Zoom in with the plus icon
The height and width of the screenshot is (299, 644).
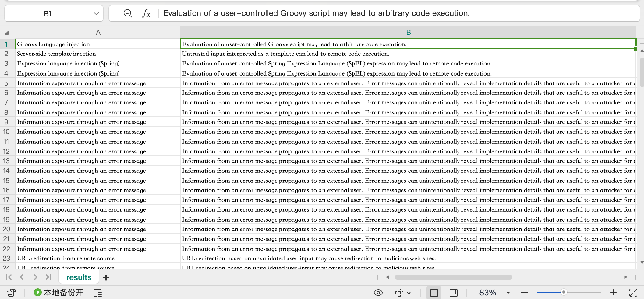click(614, 293)
